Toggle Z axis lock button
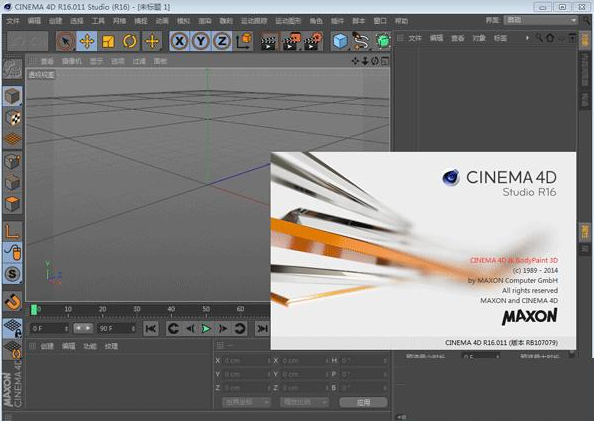The height and width of the screenshot is (421, 594). [x=222, y=41]
